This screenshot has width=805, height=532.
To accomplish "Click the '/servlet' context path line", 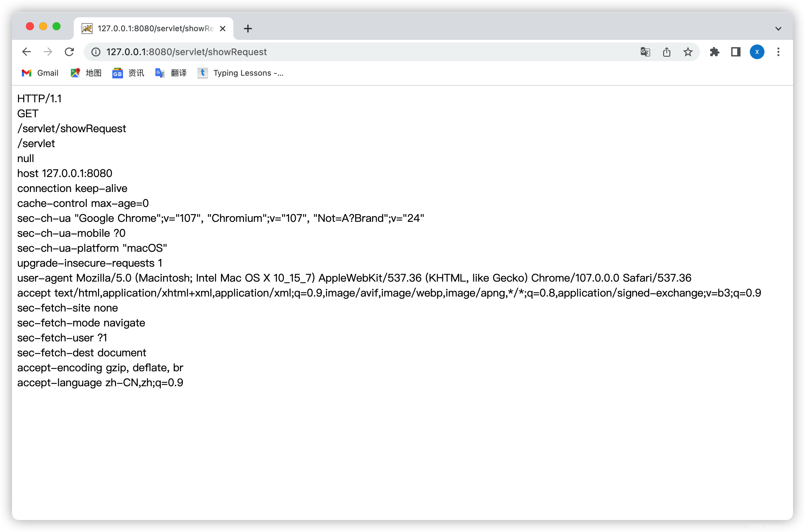I will click(36, 143).
